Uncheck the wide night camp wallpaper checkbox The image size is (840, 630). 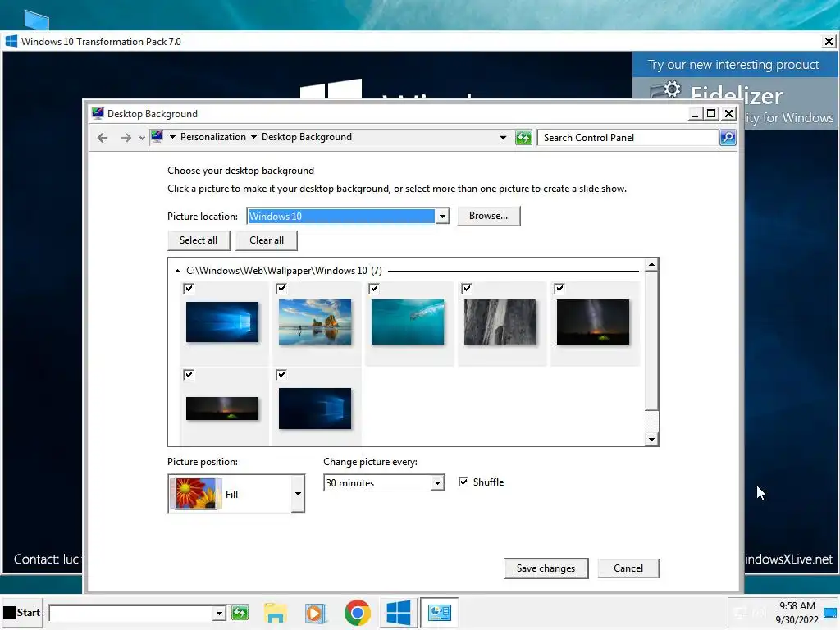tap(189, 374)
